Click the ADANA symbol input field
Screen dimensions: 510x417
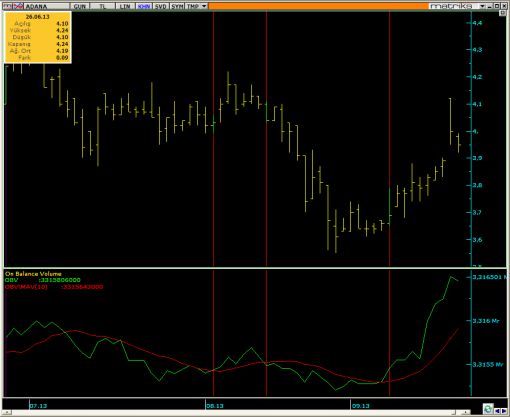pyautogui.click(x=47, y=6)
